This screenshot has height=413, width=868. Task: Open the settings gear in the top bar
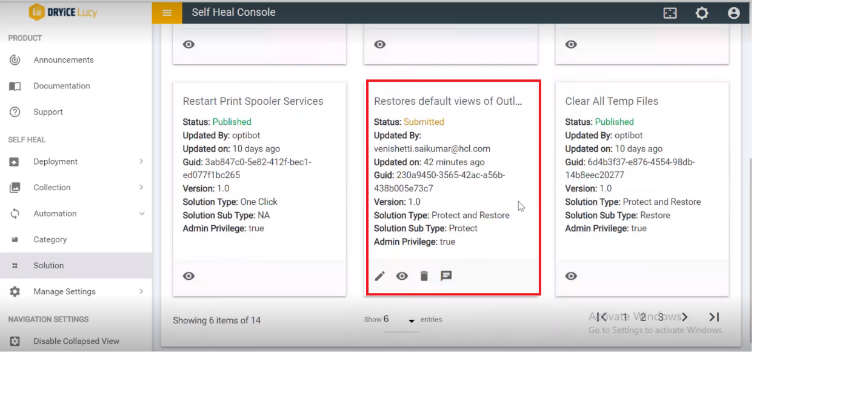tap(701, 12)
